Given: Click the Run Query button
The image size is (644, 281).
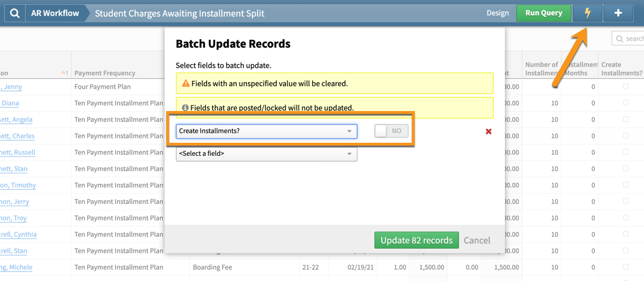Looking at the screenshot, I should coord(544,13).
